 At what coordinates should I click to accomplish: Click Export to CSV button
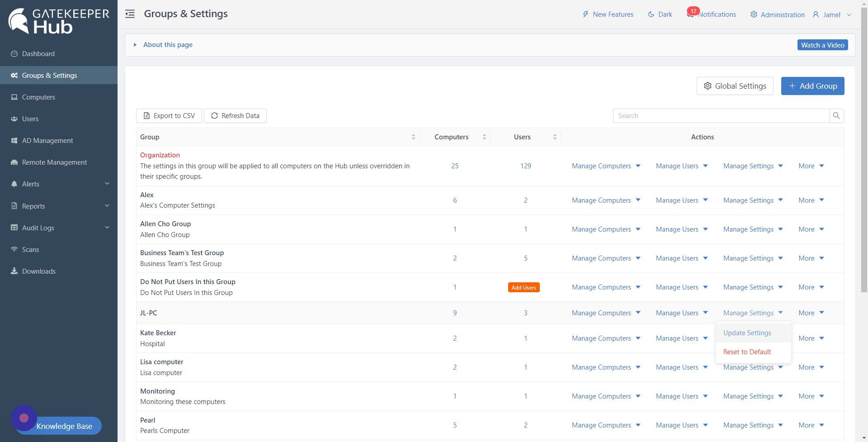tap(169, 116)
